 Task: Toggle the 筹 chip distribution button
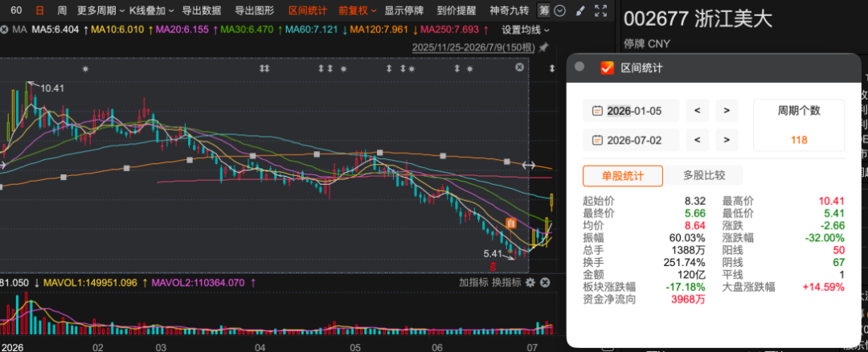544,10
